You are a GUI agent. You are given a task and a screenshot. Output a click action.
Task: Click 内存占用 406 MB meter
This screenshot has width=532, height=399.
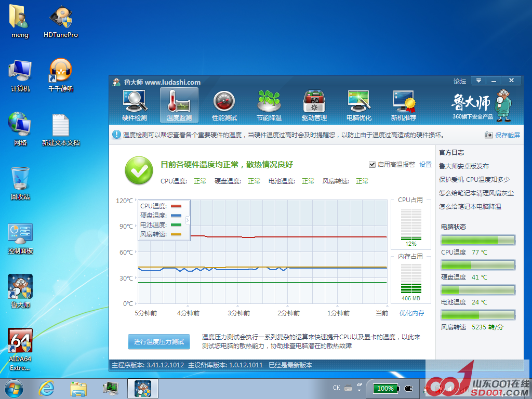pos(411,278)
